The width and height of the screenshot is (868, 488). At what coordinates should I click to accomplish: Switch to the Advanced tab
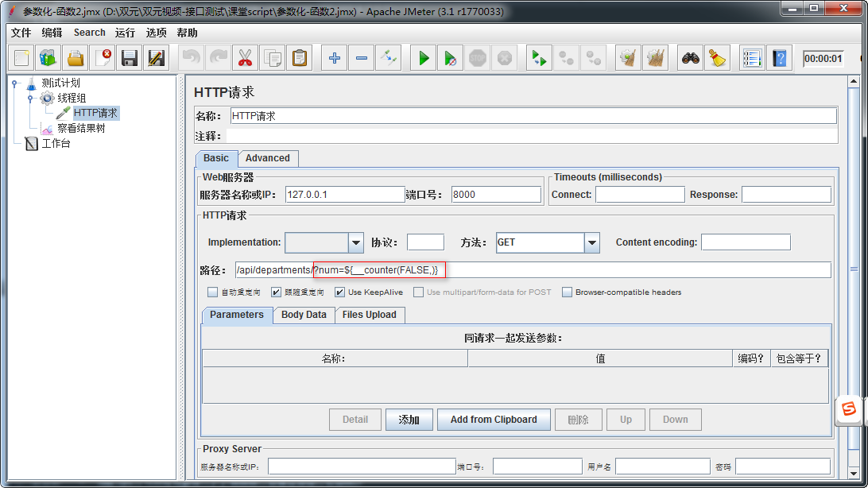(x=268, y=158)
